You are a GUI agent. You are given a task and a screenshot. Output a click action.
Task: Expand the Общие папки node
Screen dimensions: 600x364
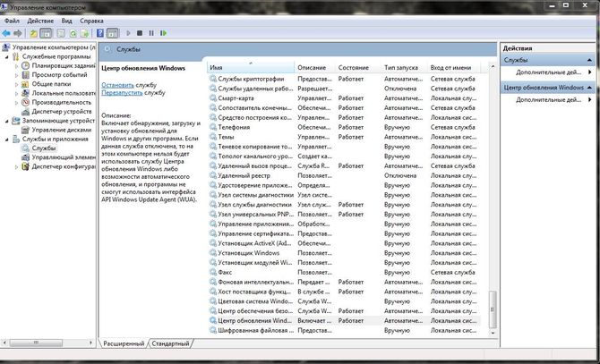click(x=16, y=84)
